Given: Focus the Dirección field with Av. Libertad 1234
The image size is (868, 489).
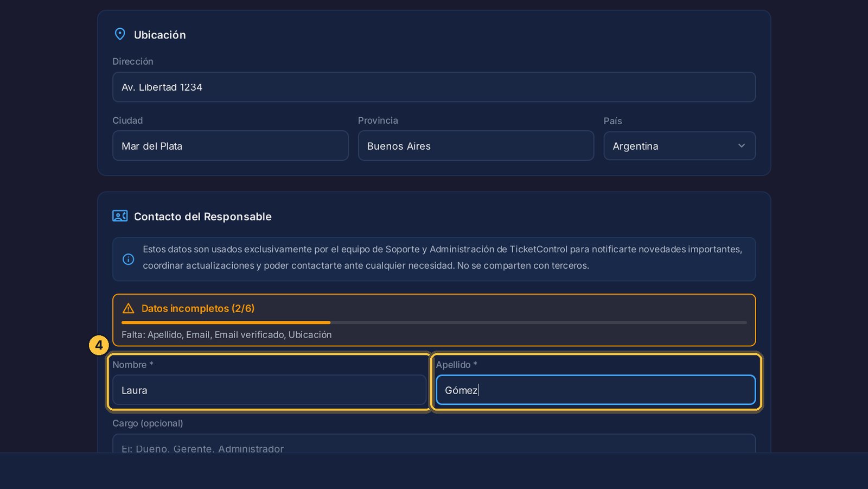Looking at the screenshot, I should [x=434, y=87].
